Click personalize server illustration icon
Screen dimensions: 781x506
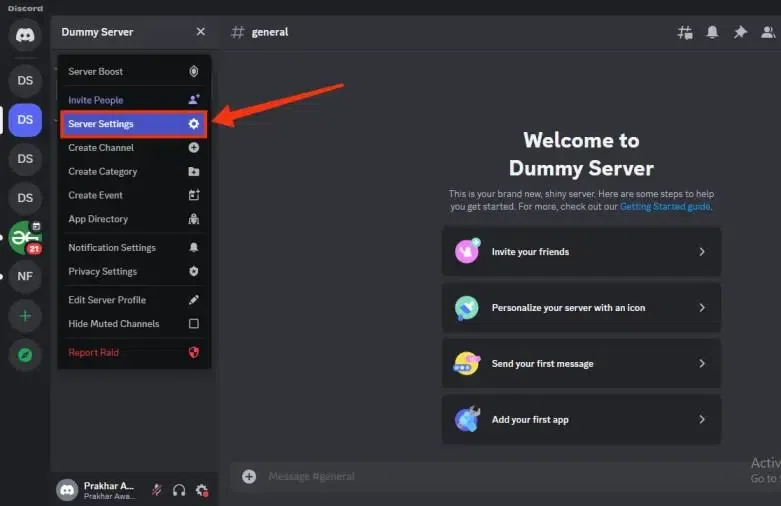[467, 308]
